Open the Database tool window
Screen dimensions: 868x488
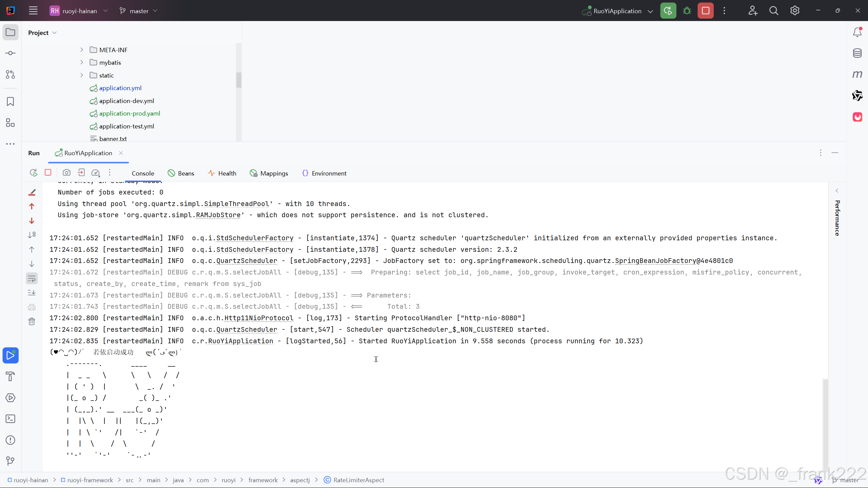pyautogui.click(x=857, y=53)
